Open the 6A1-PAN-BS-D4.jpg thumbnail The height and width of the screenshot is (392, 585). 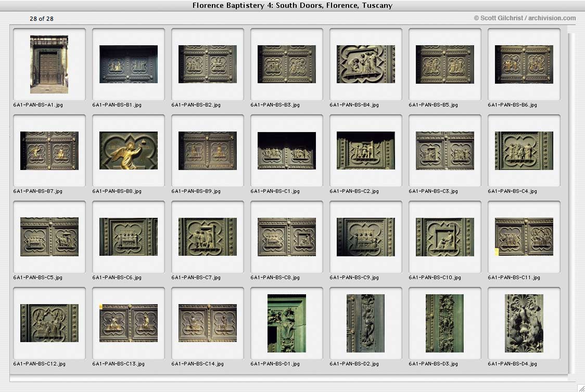click(524, 323)
